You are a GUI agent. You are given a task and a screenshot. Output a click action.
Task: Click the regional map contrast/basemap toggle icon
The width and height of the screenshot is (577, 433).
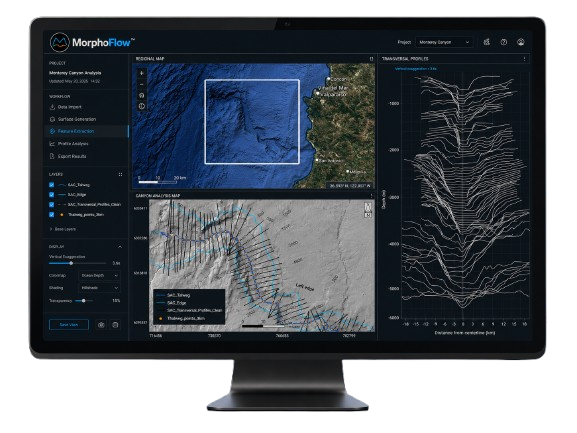(x=142, y=106)
